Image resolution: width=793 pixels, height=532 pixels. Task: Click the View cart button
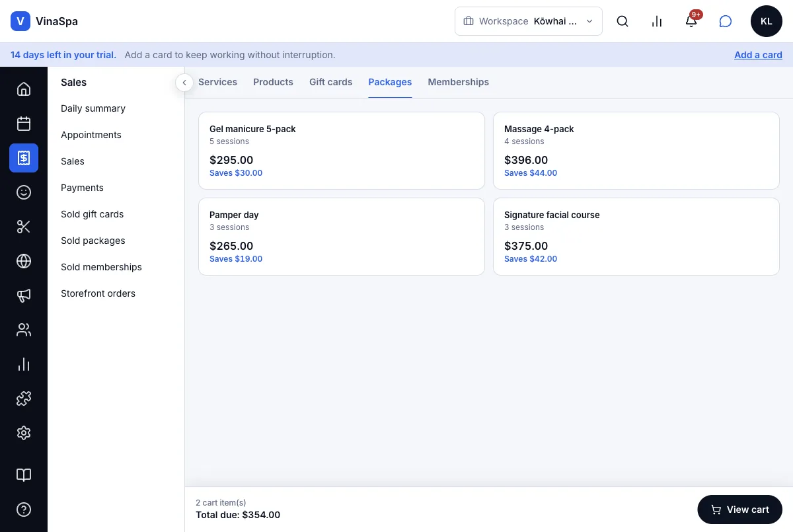click(x=740, y=510)
